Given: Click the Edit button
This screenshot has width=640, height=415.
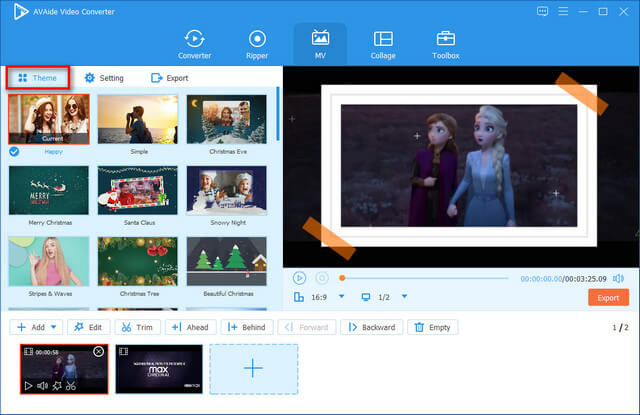Looking at the screenshot, I should click(x=88, y=327).
